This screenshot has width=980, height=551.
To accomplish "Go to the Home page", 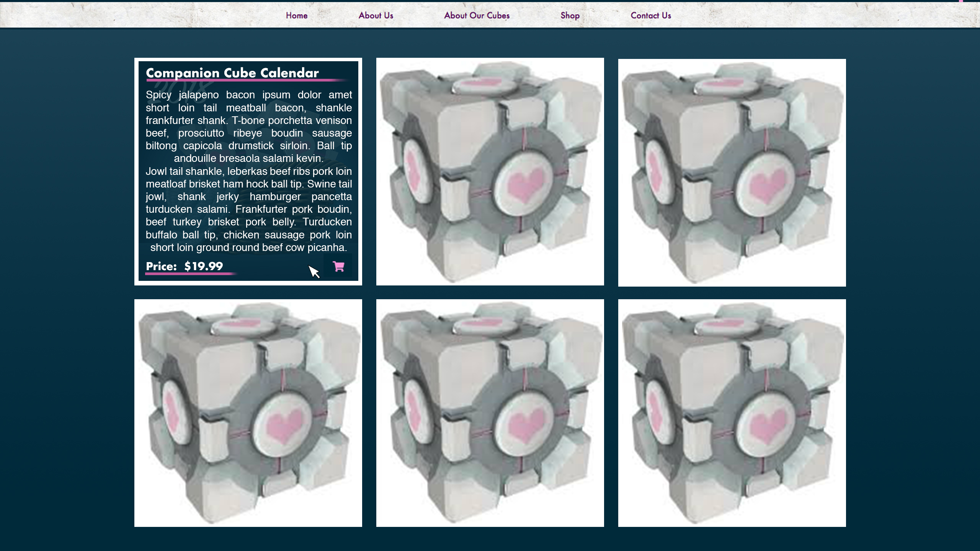I will tap(297, 16).
